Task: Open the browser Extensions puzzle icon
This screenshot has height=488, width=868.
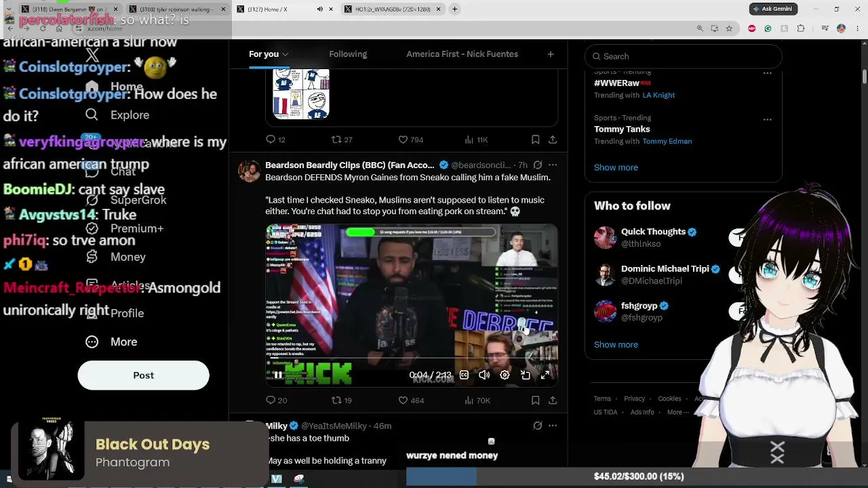Action: (801, 28)
